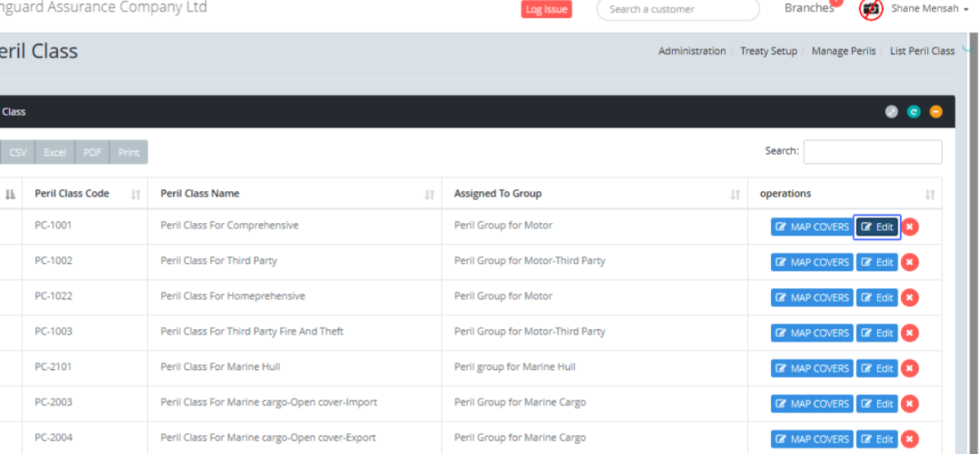Delete the Third Party Fire And Theft row
This screenshot has width=980, height=454.
pyautogui.click(x=910, y=333)
